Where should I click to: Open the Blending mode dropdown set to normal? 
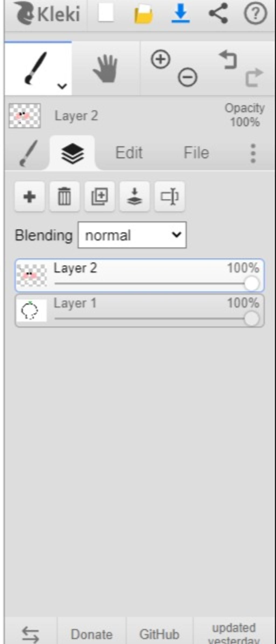(132, 235)
